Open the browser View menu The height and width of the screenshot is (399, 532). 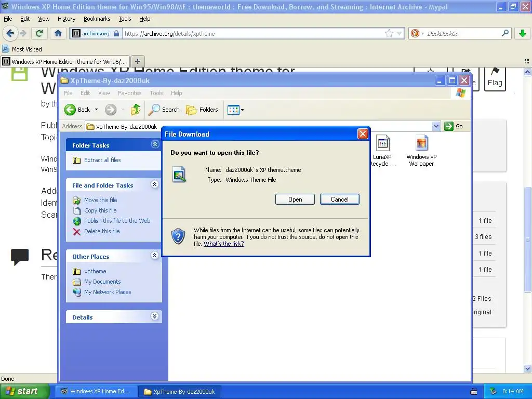click(44, 19)
